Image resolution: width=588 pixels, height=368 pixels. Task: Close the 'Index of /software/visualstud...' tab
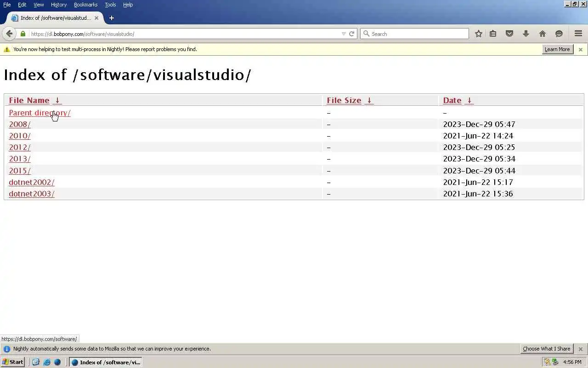[x=96, y=18]
